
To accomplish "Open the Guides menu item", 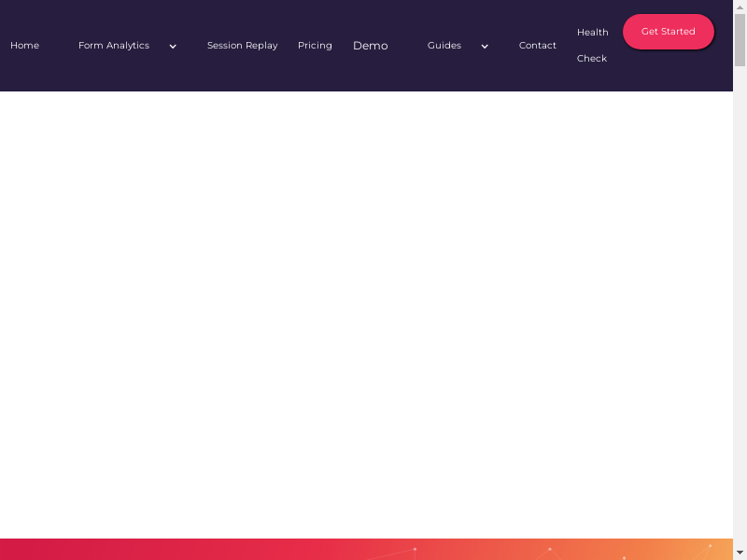I will (444, 46).
